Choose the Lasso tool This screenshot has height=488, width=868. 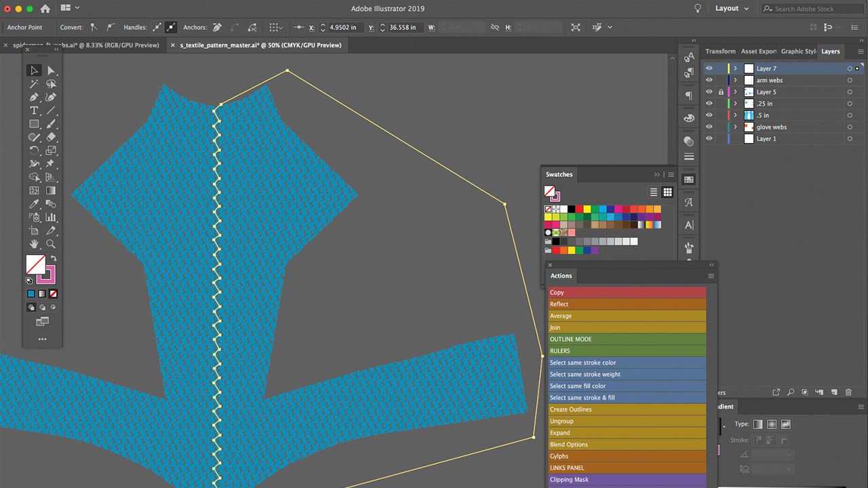tap(51, 84)
